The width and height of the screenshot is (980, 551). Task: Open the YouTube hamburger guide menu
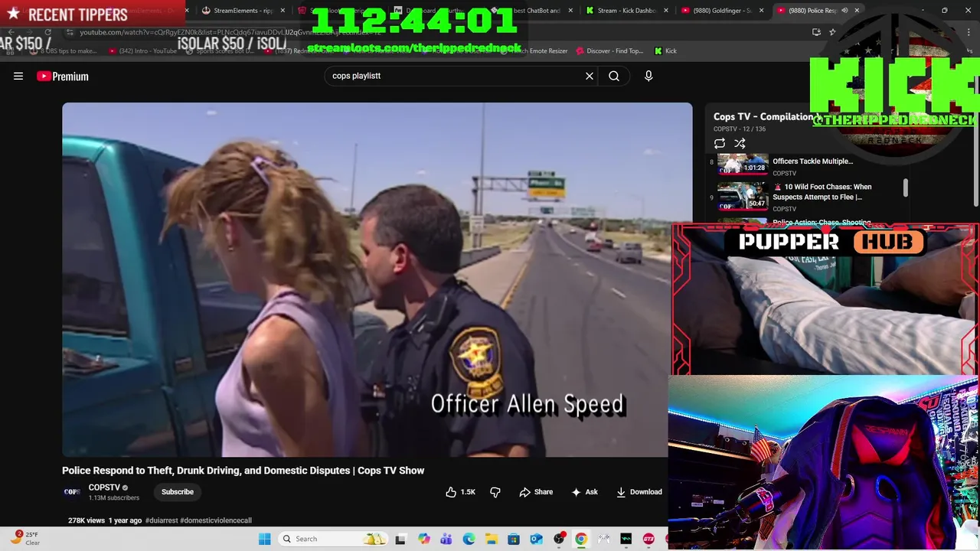pyautogui.click(x=18, y=76)
